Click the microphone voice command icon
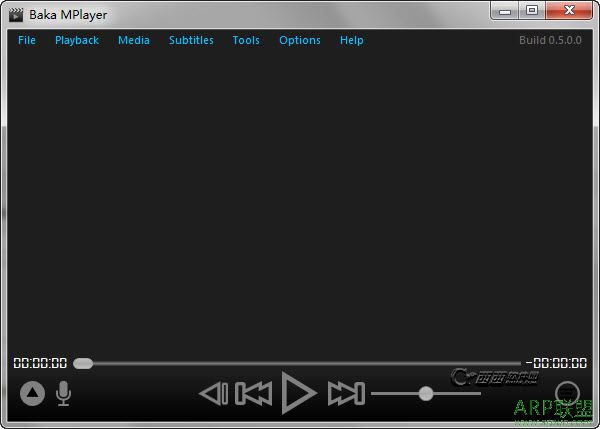Screen dimensions: 600x429 (63, 393)
